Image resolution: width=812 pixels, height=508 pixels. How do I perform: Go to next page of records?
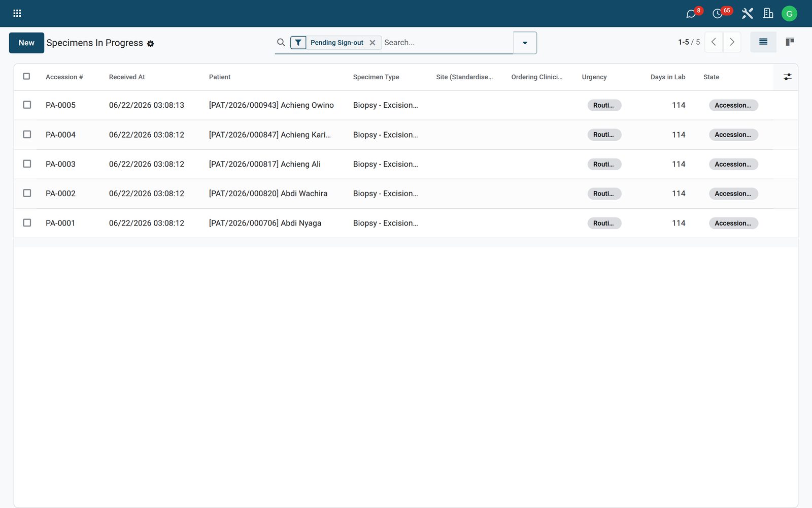(732, 42)
